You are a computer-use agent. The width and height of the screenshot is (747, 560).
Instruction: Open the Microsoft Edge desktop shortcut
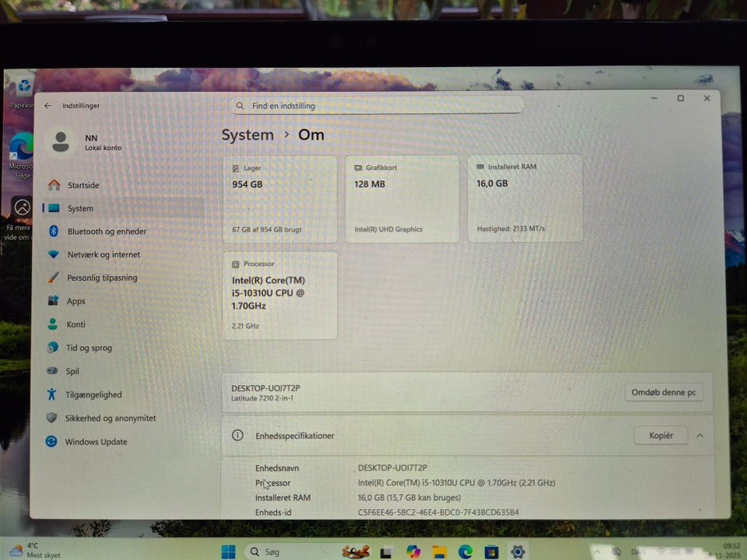(21, 156)
